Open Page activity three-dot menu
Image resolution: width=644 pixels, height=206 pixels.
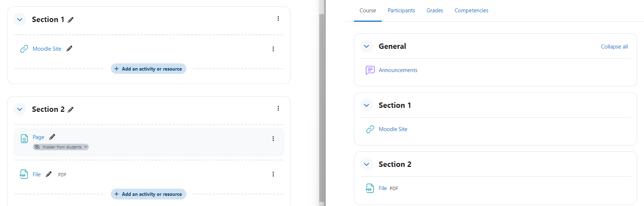273,139
